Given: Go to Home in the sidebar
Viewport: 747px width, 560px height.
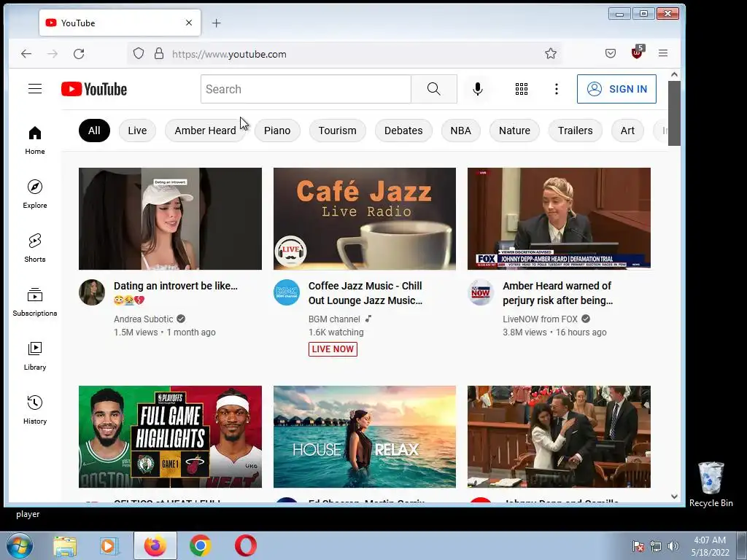Looking at the screenshot, I should pyautogui.click(x=35, y=141).
